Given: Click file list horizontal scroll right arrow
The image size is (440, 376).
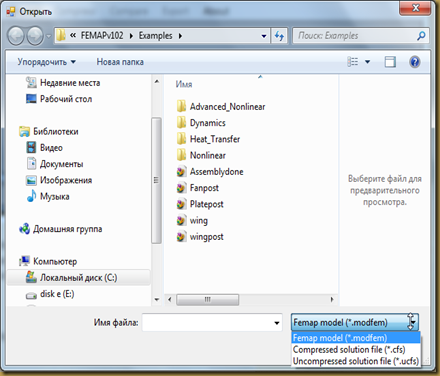Looking at the screenshot, I should point(332,299).
